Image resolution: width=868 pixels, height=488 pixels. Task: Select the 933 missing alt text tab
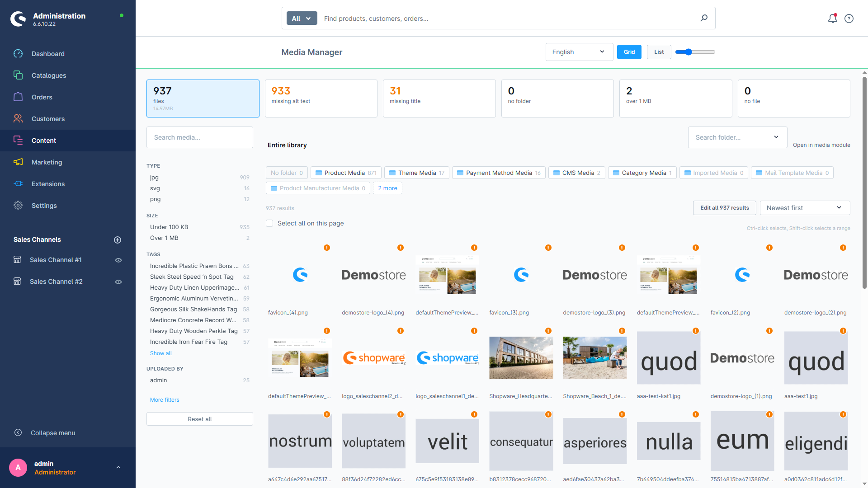321,99
